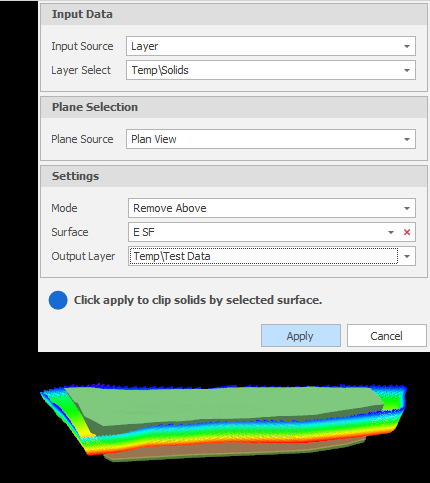Click the Plane Source label

(82, 139)
